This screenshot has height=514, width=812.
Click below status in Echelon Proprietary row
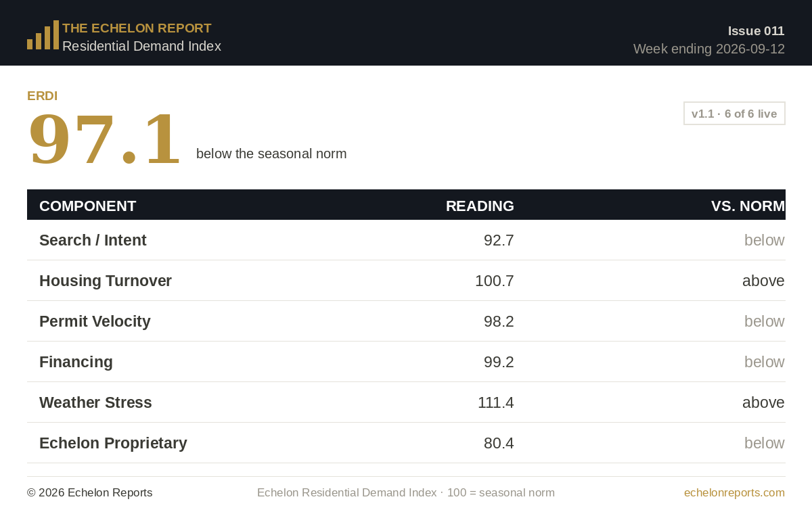pos(765,443)
